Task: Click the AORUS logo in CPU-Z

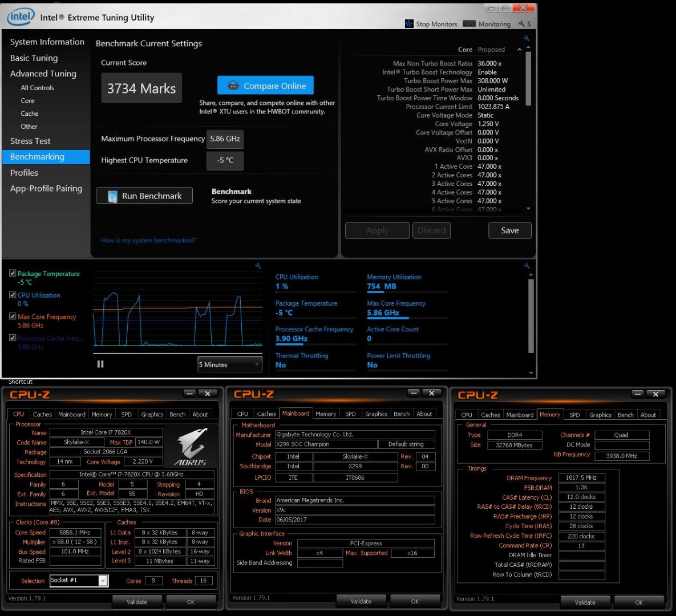Action: click(x=191, y=447)
